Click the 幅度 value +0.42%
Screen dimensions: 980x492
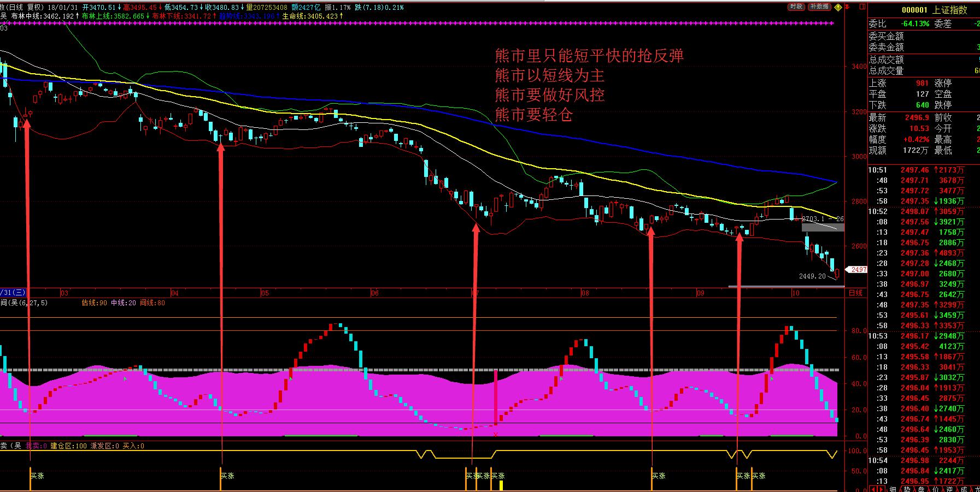[916, 139]
